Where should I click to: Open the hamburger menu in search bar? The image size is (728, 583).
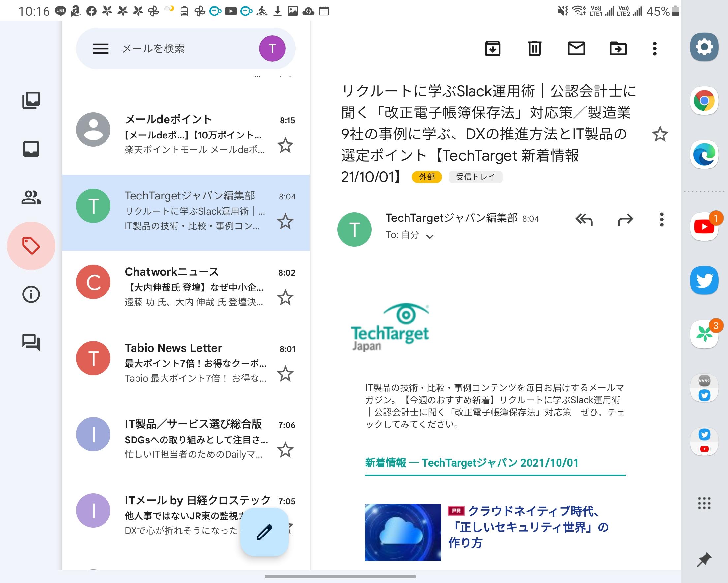tap(101, 49)
